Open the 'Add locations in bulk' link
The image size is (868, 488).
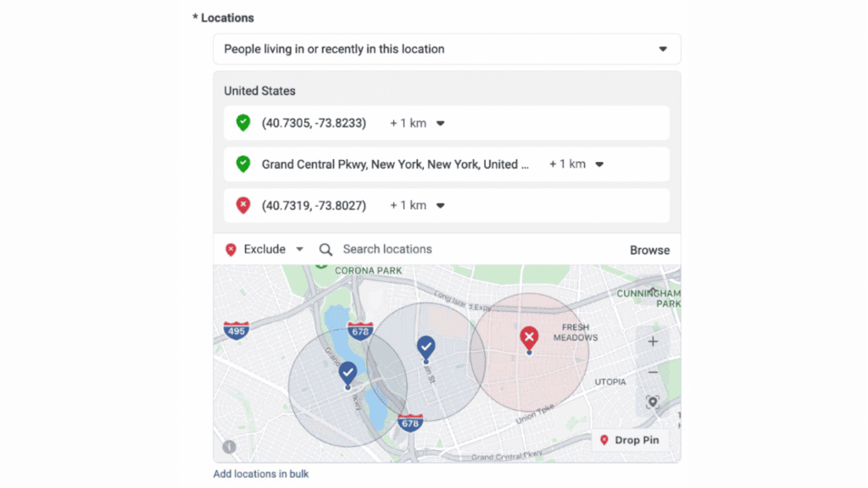pos(261,474)
